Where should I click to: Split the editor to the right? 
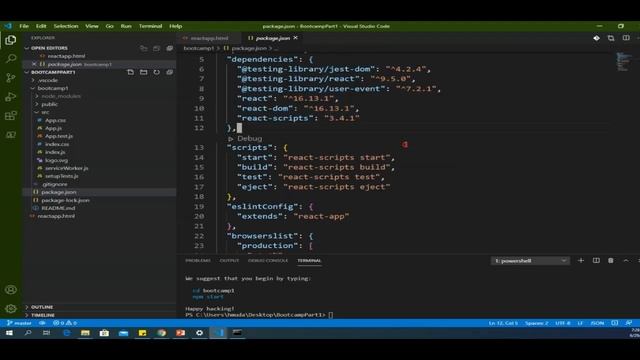(x=626, y=38)
